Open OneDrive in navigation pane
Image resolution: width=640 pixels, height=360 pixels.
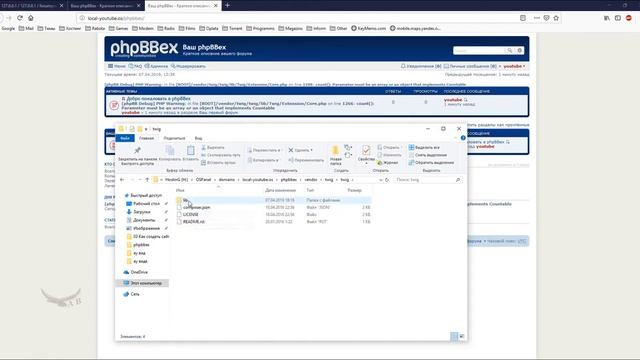tap(136, 272)
